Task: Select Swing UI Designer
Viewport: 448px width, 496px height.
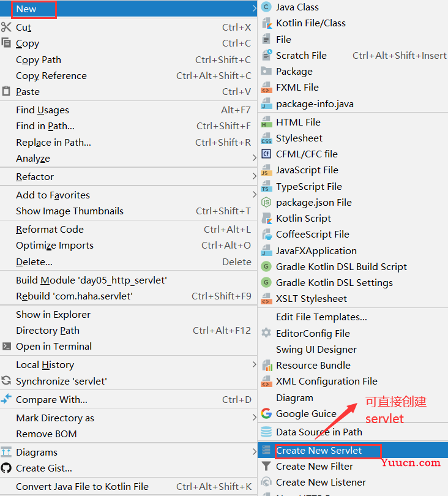Action: pyautogui.click(x=353, y=349)
